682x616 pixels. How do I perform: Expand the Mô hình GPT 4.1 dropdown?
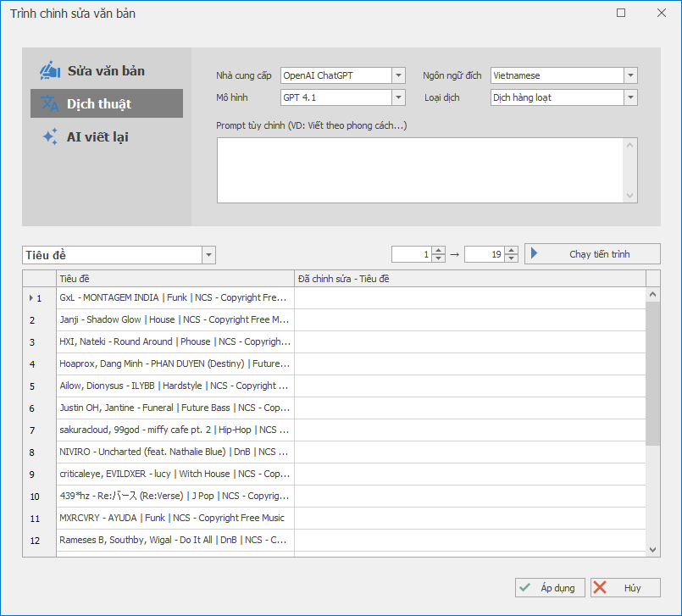[x=399, y=97]
